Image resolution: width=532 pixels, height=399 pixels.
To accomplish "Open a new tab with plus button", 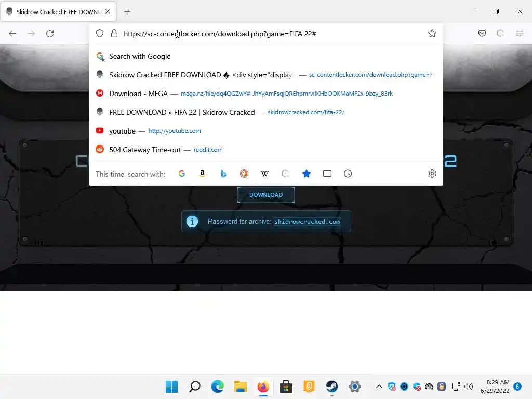I will coord(127,12).
